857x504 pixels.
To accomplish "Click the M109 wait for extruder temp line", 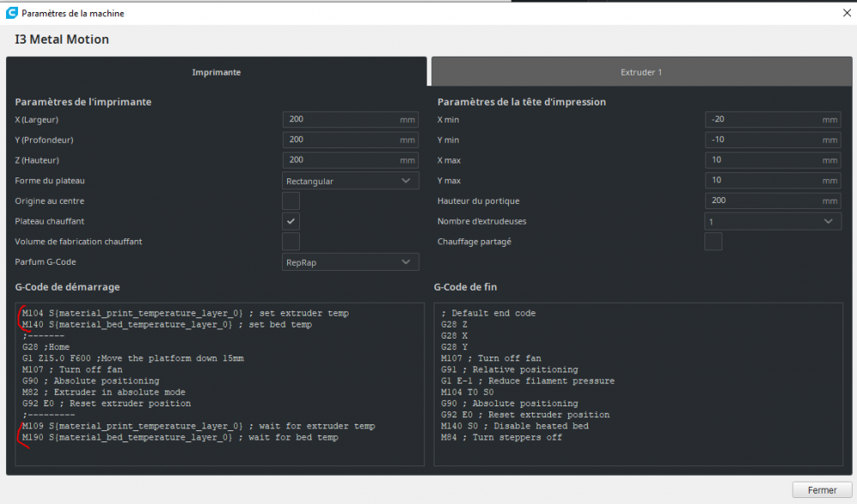I will pyautogui.click(x=199, y=426).
